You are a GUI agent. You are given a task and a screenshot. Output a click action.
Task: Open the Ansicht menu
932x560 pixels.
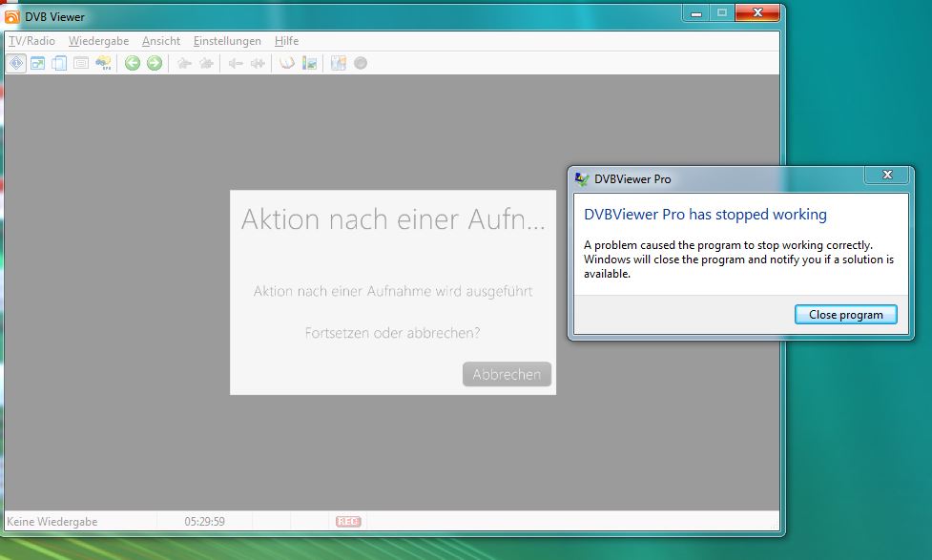click(161, 41)
